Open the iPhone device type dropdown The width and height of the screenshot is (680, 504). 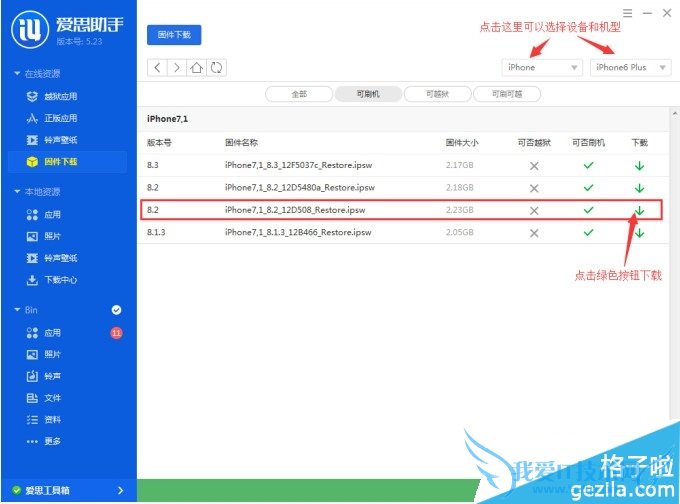click(542, 67)
